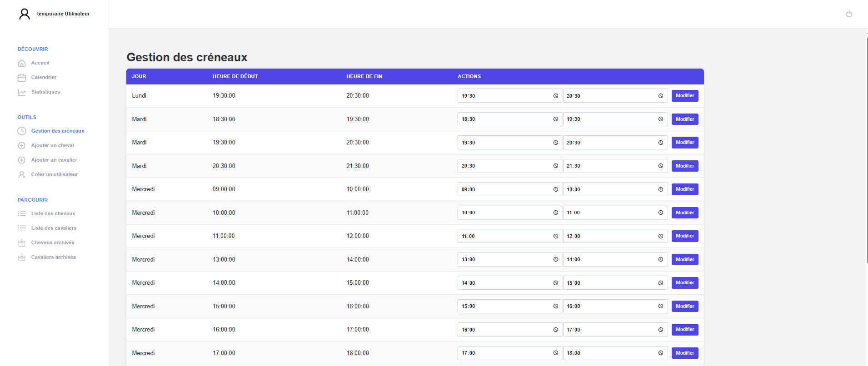Click the Gestion des créneaux clock icon

point(22,131)
